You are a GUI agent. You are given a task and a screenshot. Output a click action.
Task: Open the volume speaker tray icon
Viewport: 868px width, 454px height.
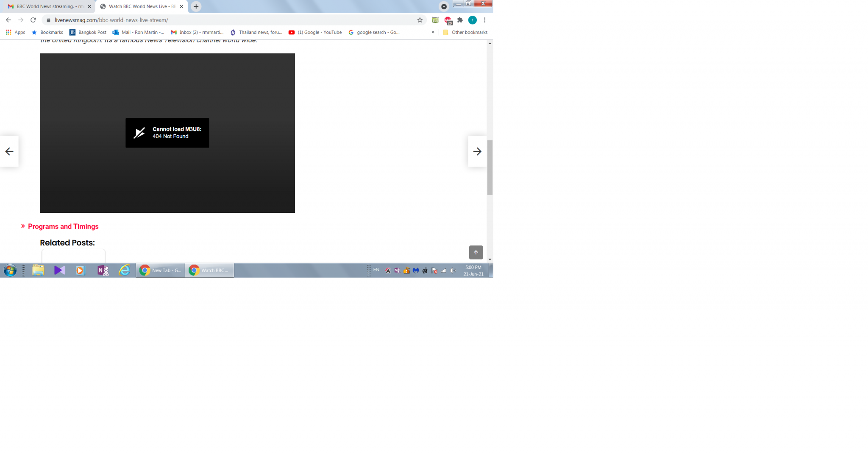point(453,270)
